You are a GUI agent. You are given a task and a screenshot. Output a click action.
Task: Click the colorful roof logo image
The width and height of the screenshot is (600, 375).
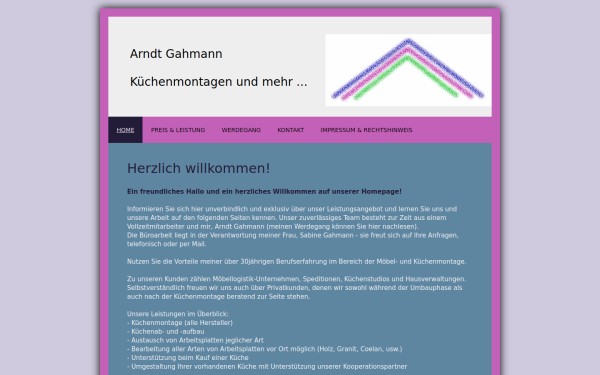408,70
